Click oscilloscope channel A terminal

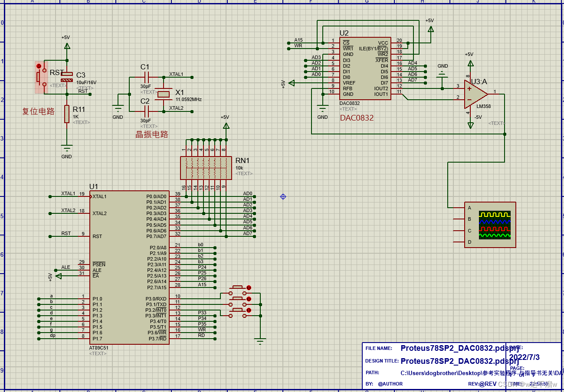[x=459, y=208]
